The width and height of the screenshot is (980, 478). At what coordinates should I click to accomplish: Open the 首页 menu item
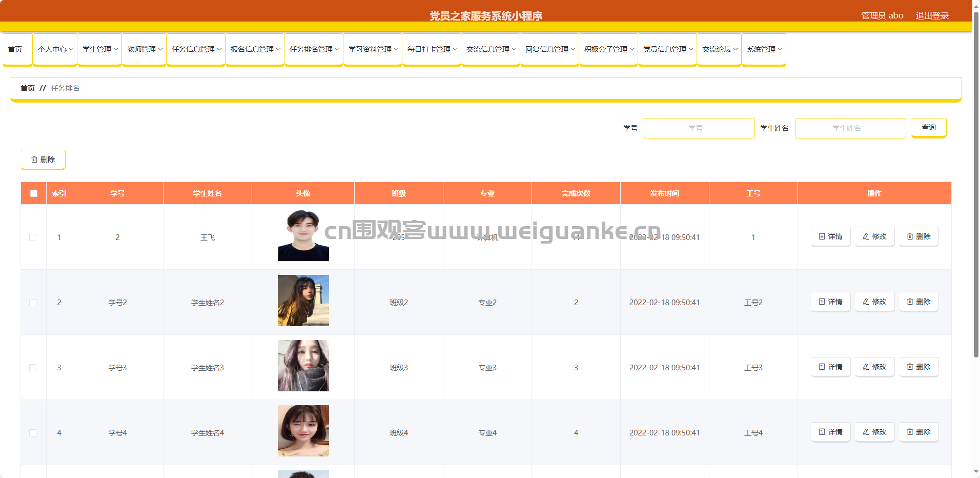pyautogui.click(x=17, y=49)
